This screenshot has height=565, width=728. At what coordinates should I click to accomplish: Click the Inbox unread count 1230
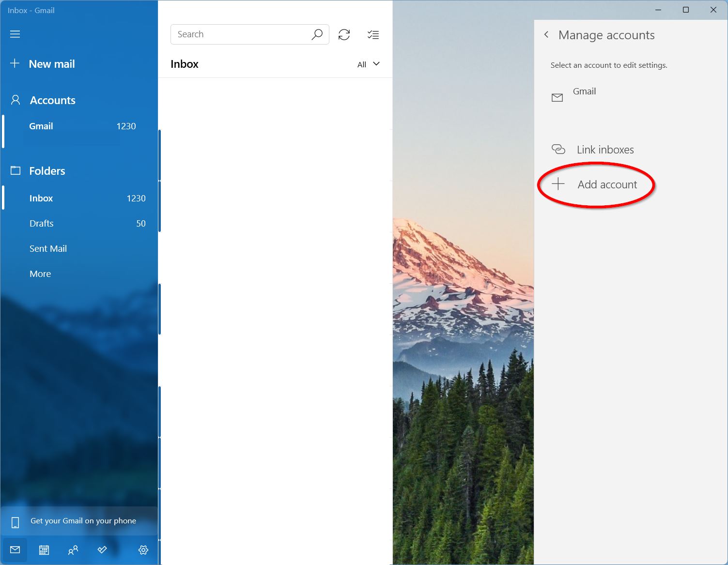tap(136, 198)
